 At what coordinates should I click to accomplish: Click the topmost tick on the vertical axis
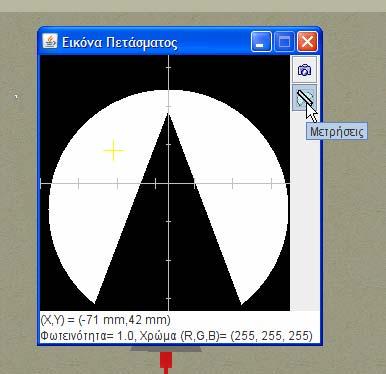[x=169, y=67]
